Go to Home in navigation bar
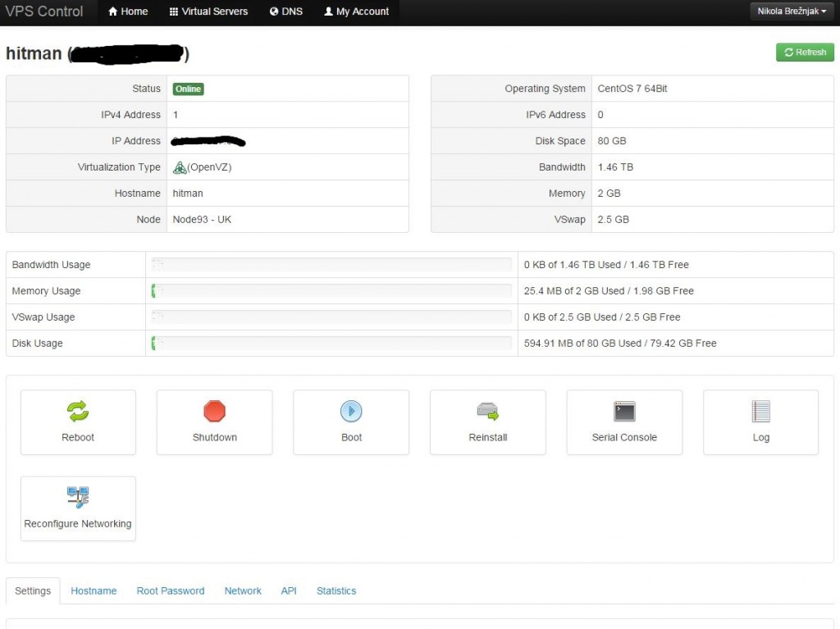The image size is (840, 629). 128,11
